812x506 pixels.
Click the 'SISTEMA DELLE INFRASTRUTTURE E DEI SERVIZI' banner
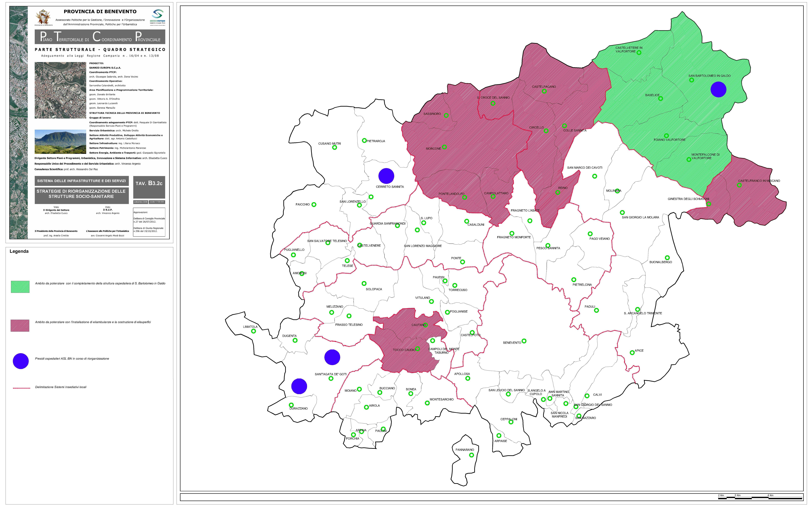tap(82, 181)
